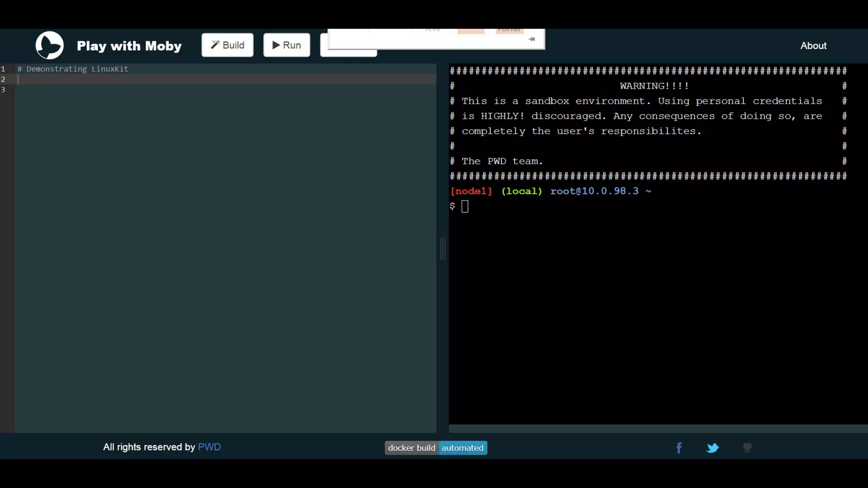
Task: Click the Play with Moby title
Action: click(129, 46)
